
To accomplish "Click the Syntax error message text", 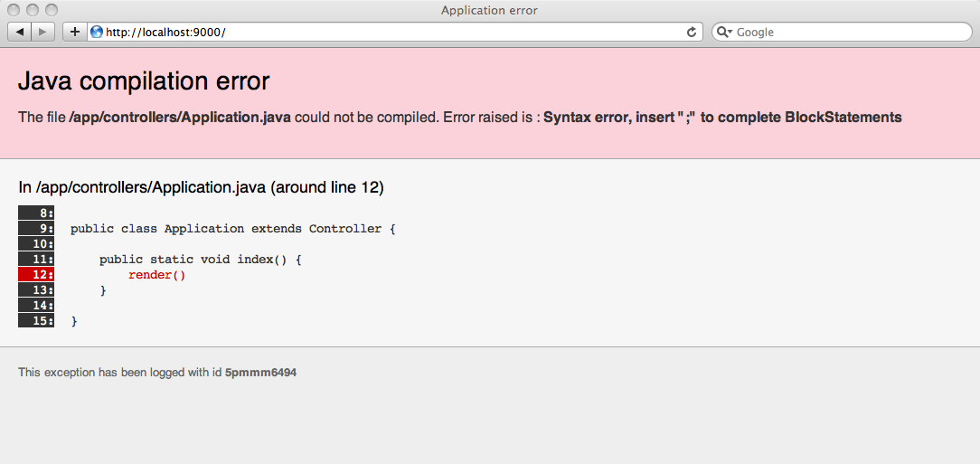I will coord(722,118).
